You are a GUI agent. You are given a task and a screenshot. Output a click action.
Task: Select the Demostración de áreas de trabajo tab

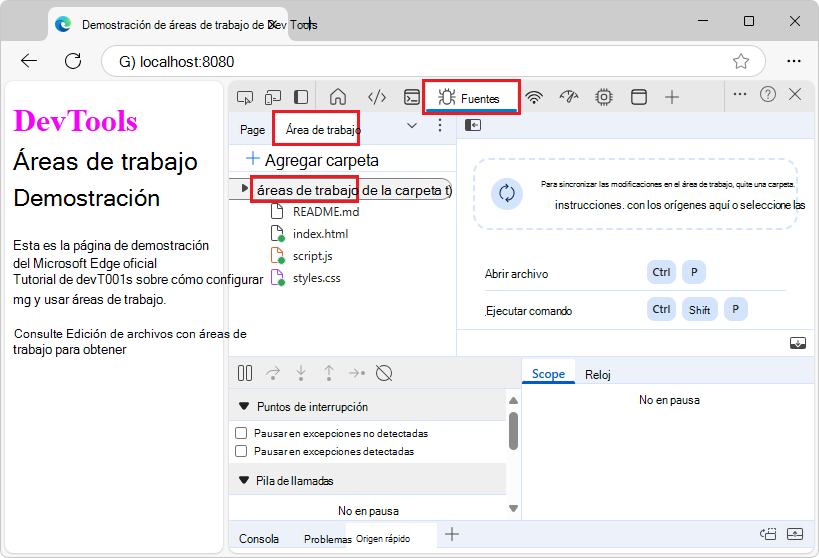click(167, 25)
